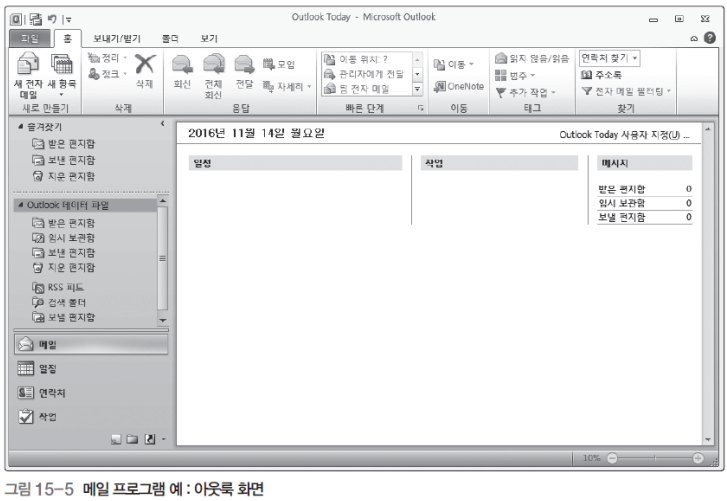Open 임시 보관함 in messages summary

coord(644,203)
